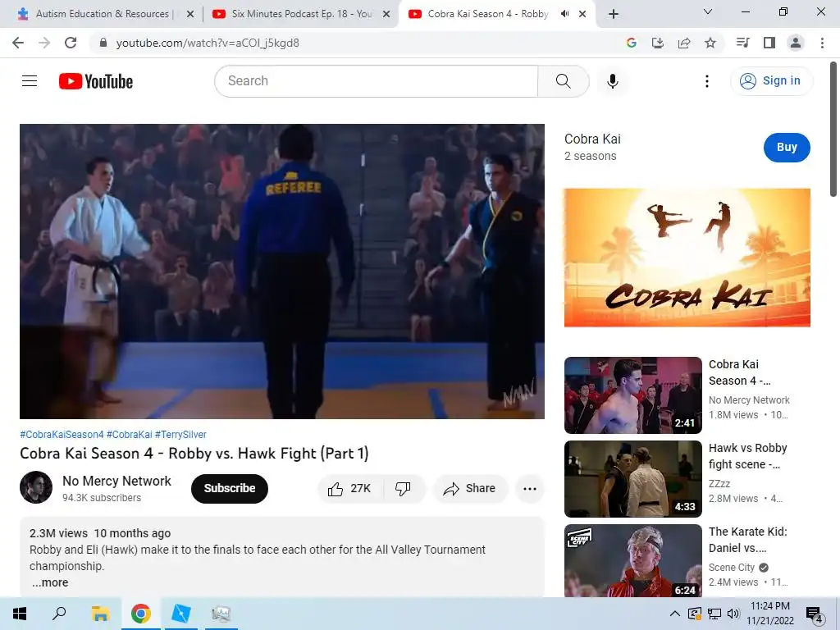The width and height of the screenshot is (840, 630).
Task: Share this page icon in address bar
Action: [684, 43]
